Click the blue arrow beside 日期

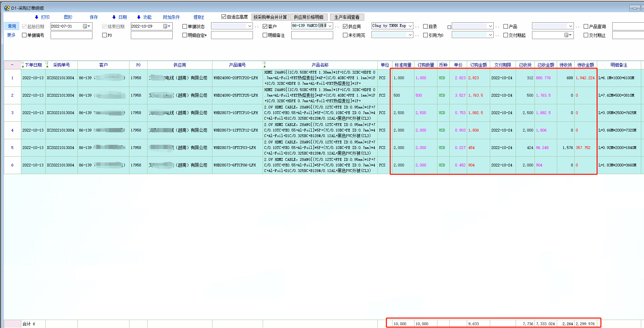(114, 17)
